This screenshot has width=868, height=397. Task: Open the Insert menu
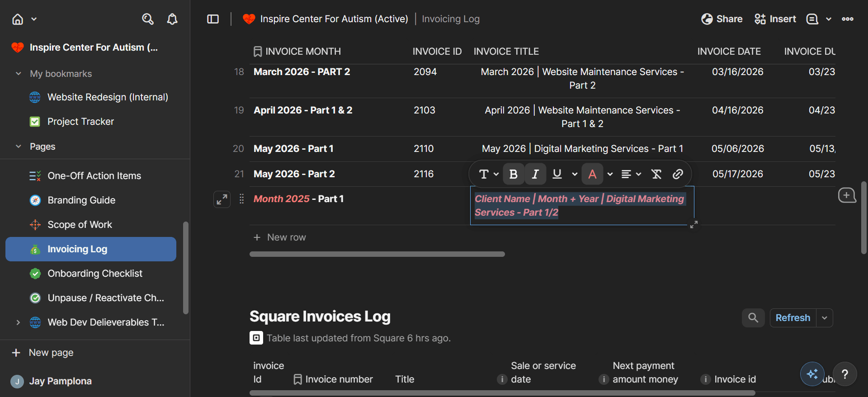click(775, 19)
